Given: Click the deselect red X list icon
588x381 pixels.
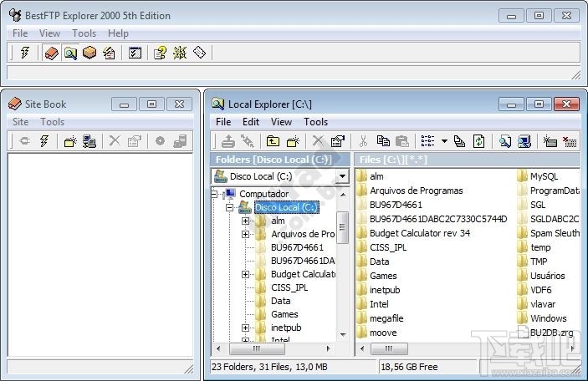Looking at the screenshot, I should [x=570, y=141].
